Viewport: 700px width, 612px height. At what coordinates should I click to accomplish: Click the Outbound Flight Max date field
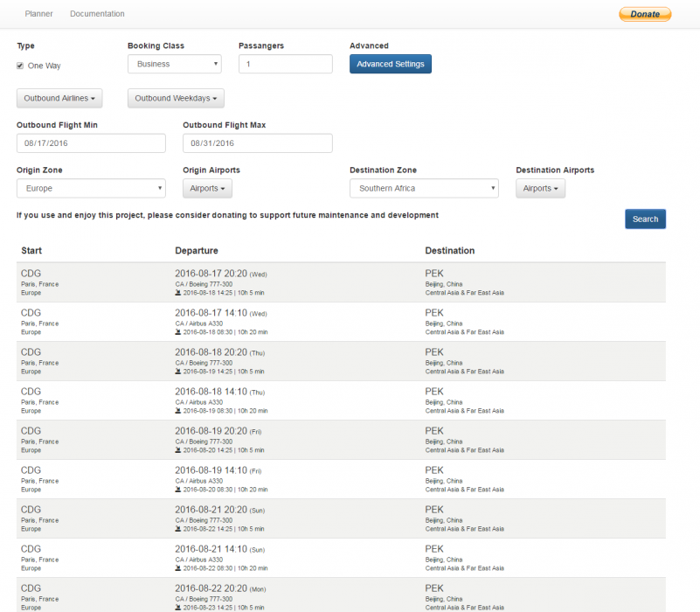coord(258,143)
